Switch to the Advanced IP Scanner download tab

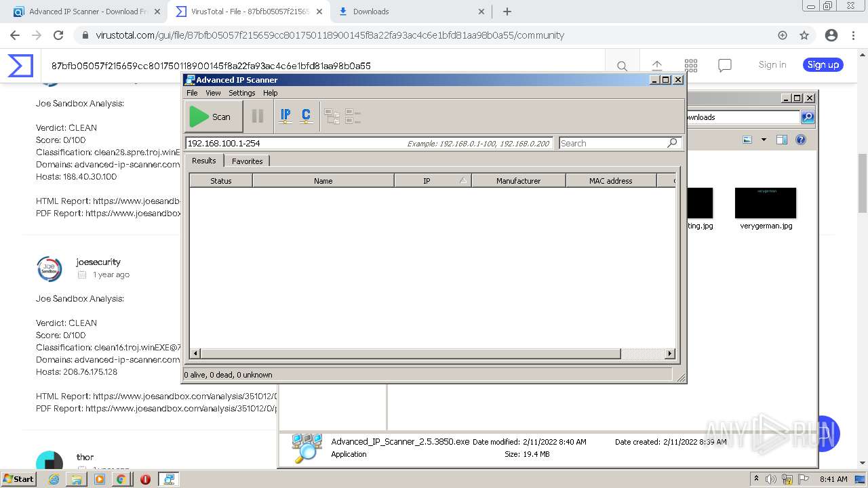(88, 12)
